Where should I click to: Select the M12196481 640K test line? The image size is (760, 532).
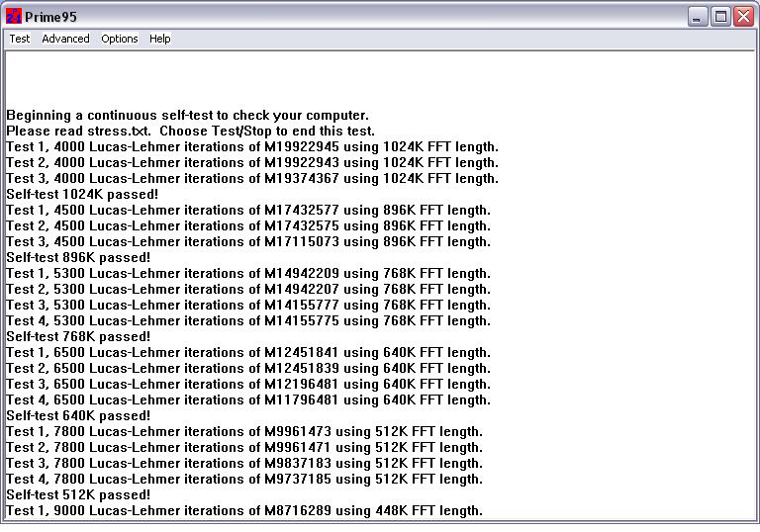[x=248, y=385]
